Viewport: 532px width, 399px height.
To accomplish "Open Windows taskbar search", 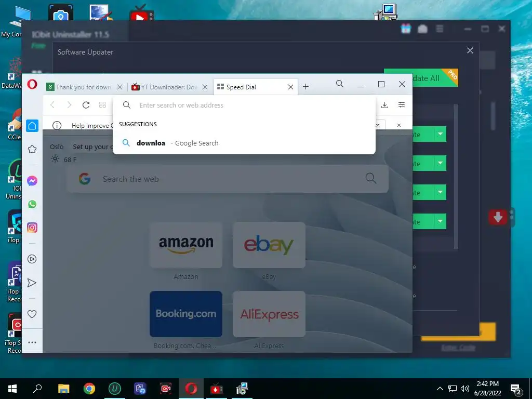I will click(x=37, y=389).
